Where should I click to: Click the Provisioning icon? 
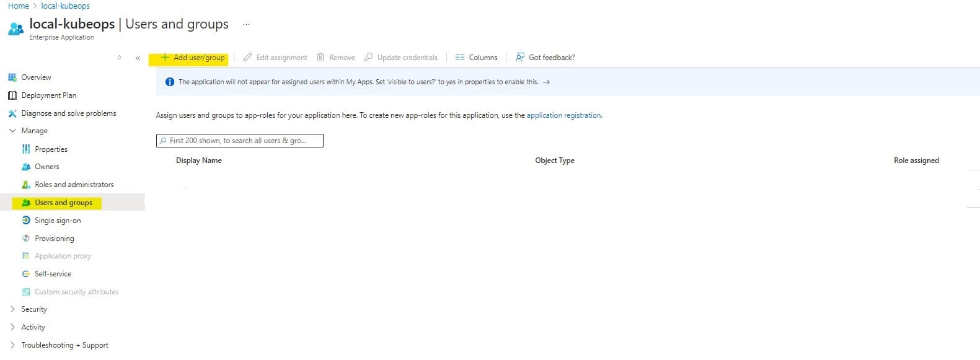[x=26, y=239]
